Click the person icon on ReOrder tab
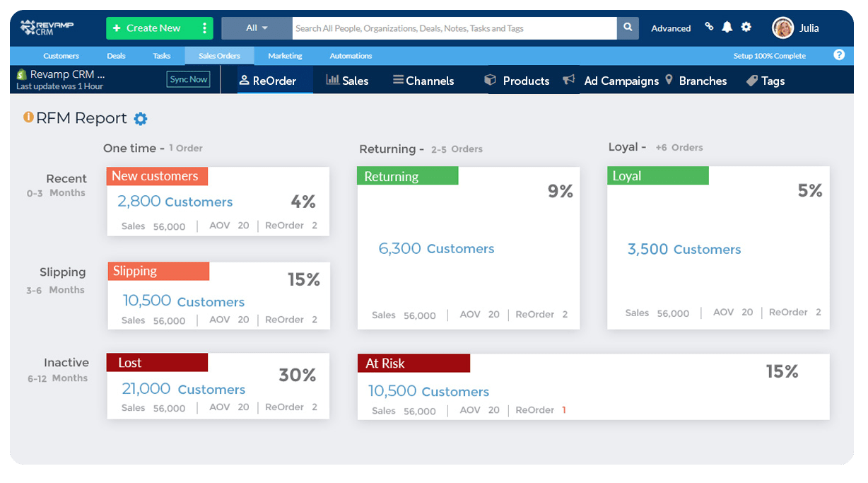The height and width of the screenshot is (483, 868). pos(245,80)
